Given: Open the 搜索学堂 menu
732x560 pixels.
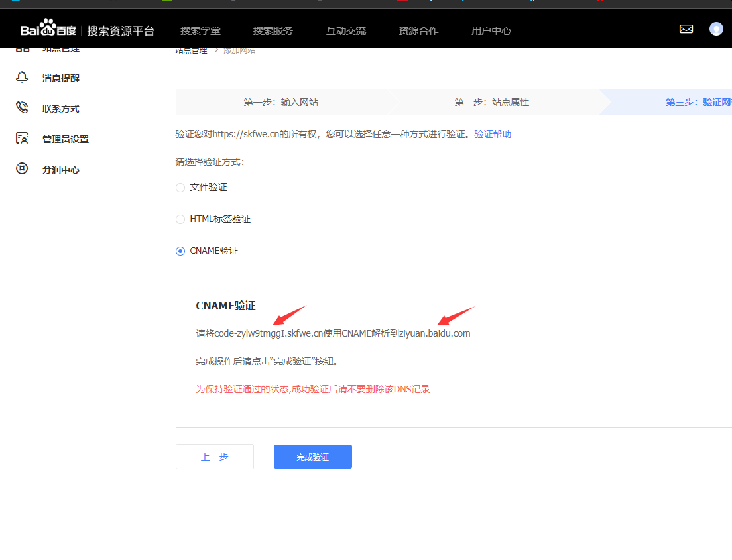Looking at the screenshot, I should point(200,31).
